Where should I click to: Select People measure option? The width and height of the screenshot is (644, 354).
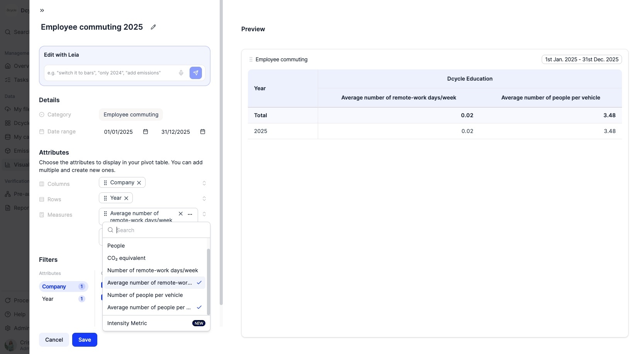click(155, 246)
